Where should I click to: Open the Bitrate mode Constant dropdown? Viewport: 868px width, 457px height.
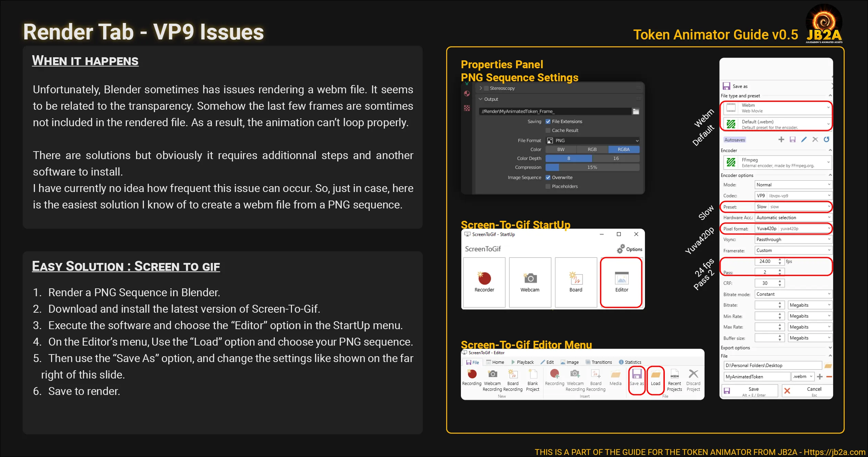click(x=793, y=294)
